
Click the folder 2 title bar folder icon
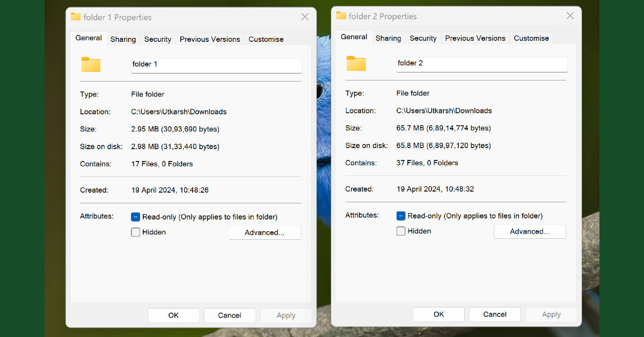point(341,16)
